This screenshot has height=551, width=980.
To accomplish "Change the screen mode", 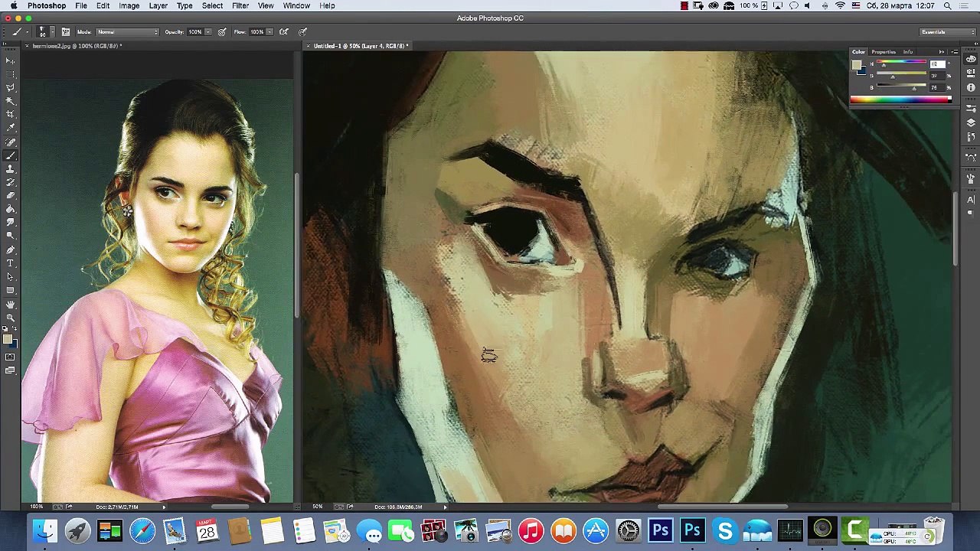I will tap(10, 370).
